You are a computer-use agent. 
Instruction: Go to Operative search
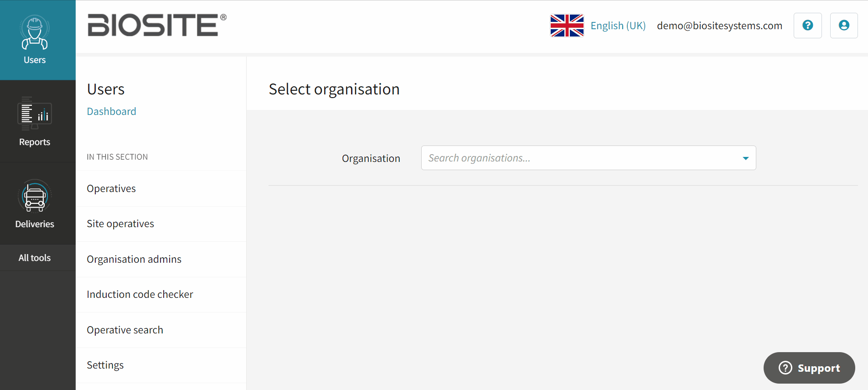click(125, 330)
